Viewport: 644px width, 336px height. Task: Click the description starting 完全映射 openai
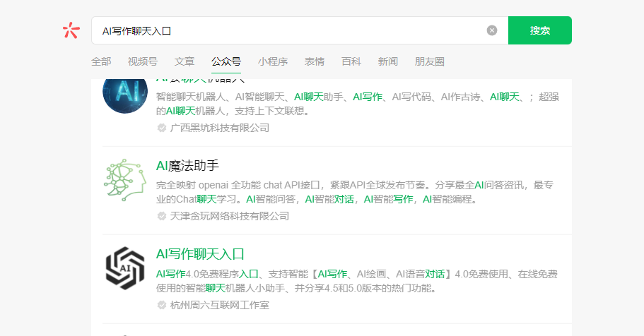pos(355,192)
